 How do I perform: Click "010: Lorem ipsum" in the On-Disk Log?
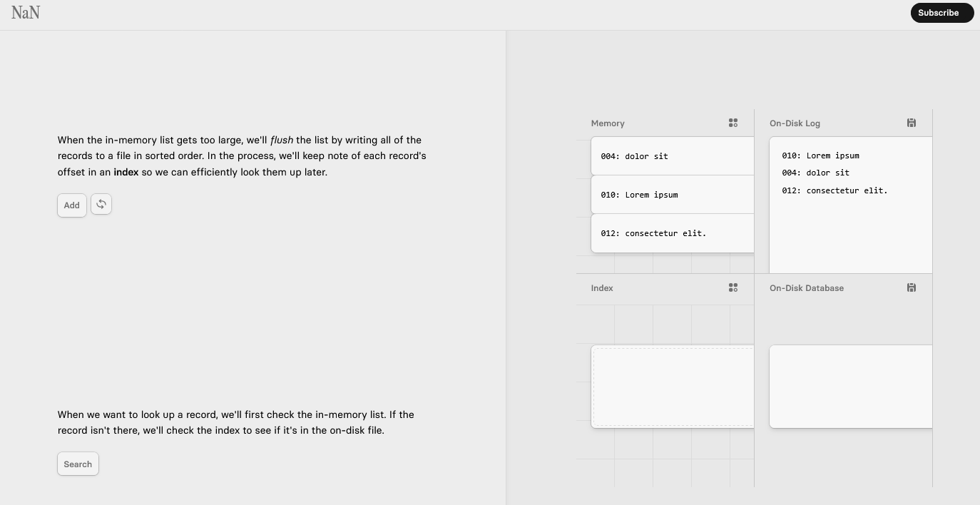click(820, 155)
